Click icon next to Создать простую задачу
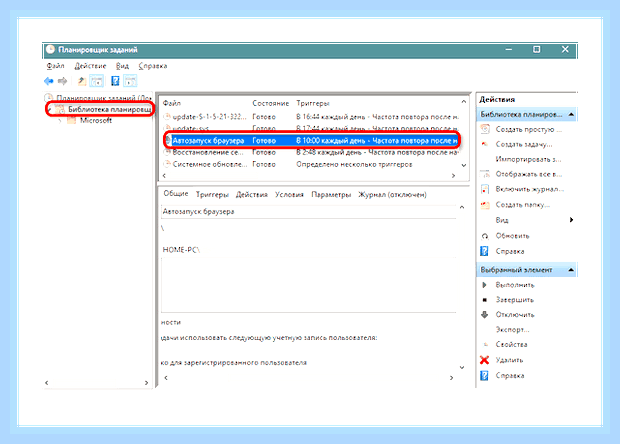 coord(485,129)
